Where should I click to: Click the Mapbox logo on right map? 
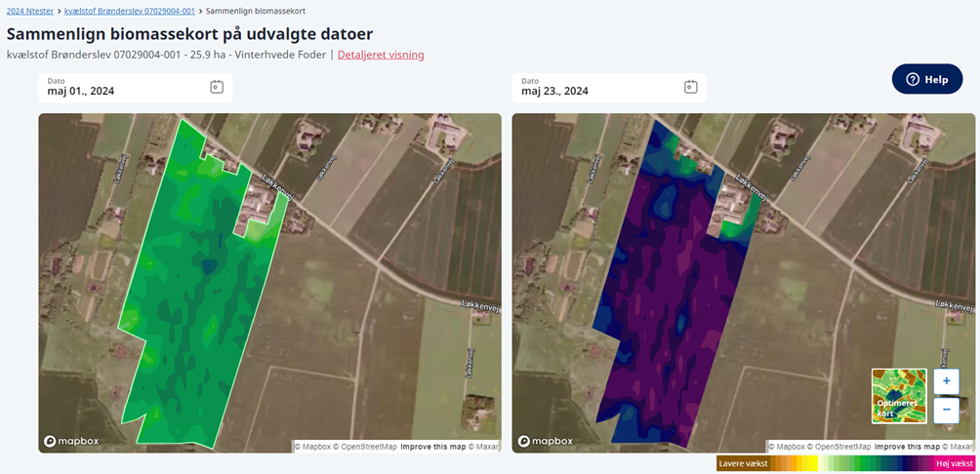[548, 441]
